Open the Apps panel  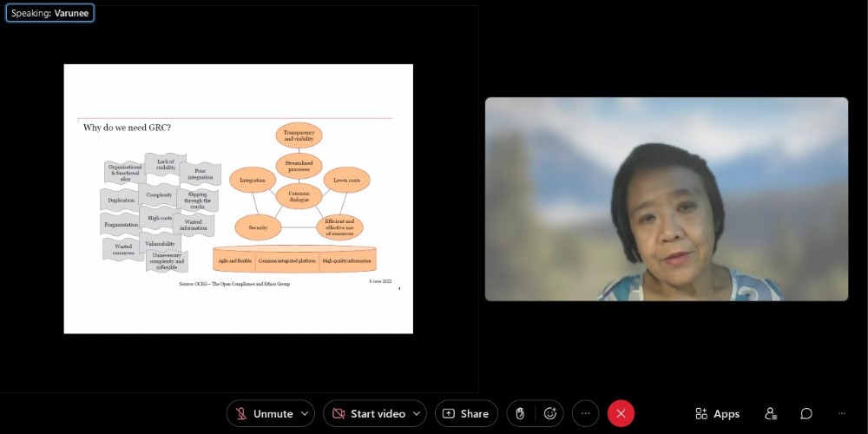click(717, 414)
